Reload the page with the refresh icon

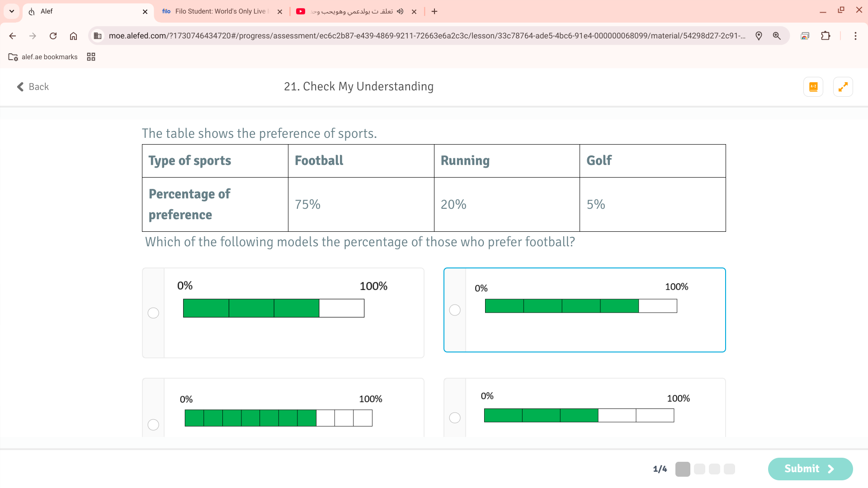pos(53,36)
